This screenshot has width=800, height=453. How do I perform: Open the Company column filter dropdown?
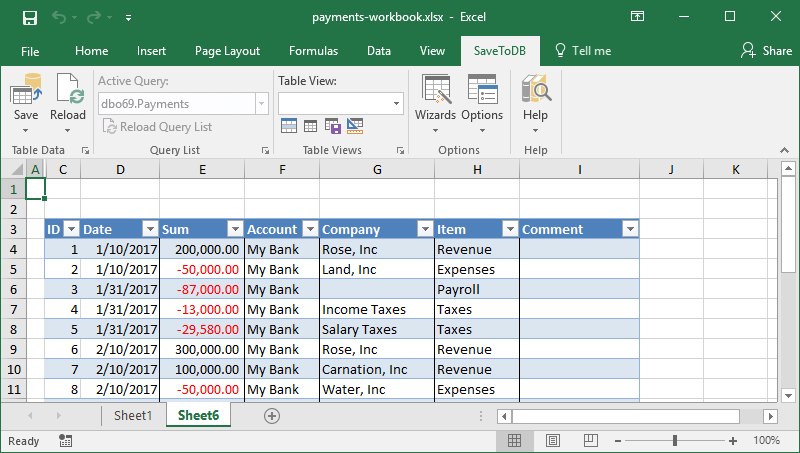coord(425,230)
